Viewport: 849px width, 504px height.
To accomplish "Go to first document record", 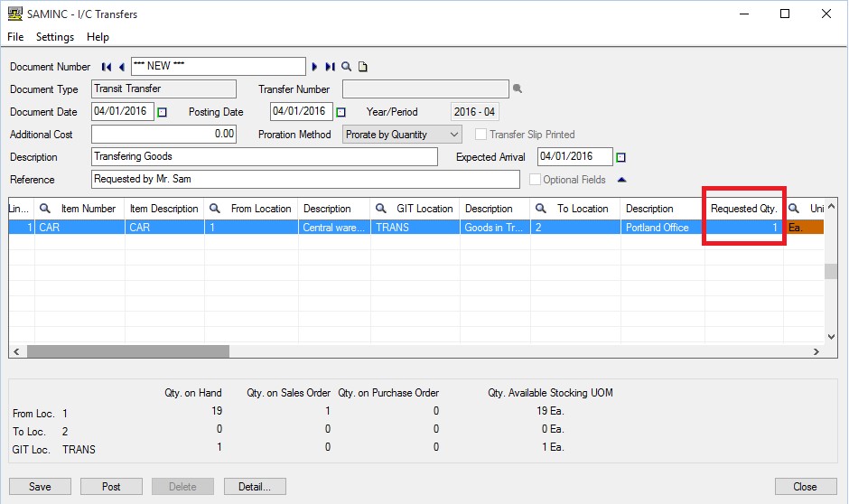I will click(x=107, y=67).
